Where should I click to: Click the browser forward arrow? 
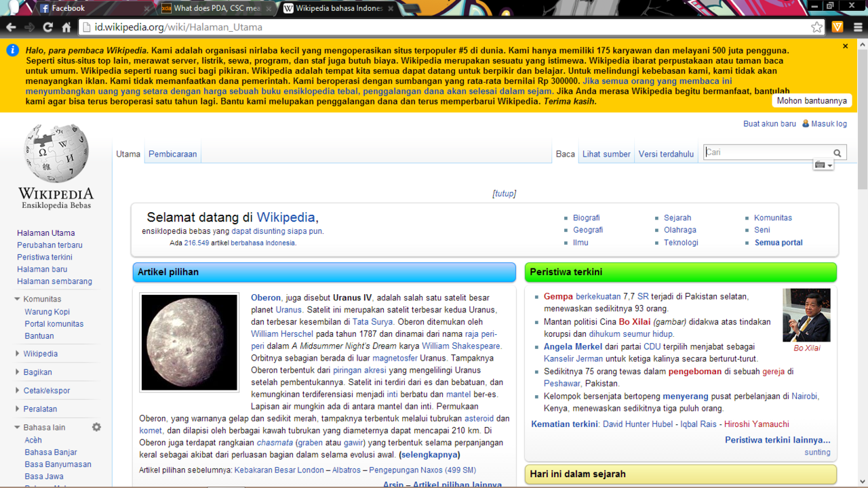(x=29, y=27)
